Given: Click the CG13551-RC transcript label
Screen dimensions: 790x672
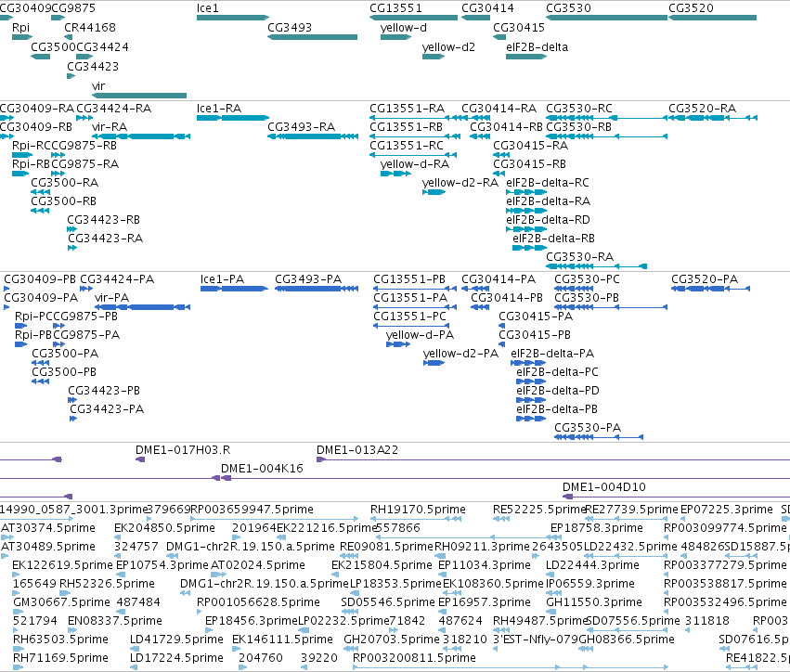Looking at the screenshot, I should [407, 146].
